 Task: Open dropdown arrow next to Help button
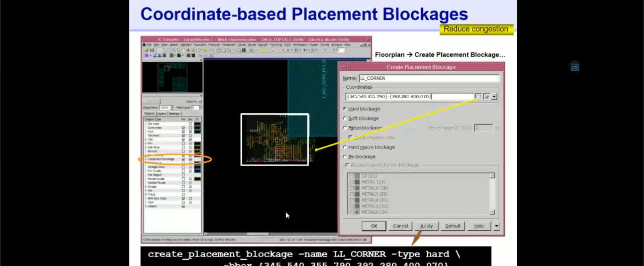pos(496,226)
